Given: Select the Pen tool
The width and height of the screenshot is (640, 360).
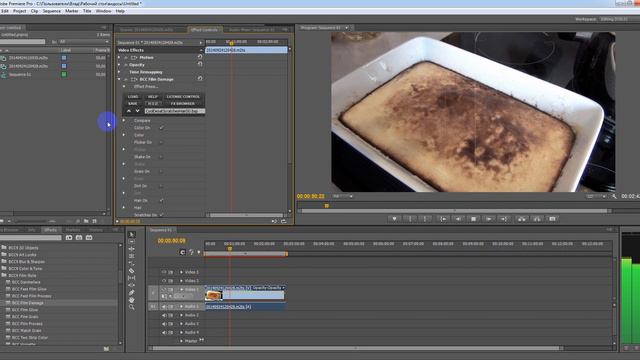Looking at the screenshot, I should (131, 293).
